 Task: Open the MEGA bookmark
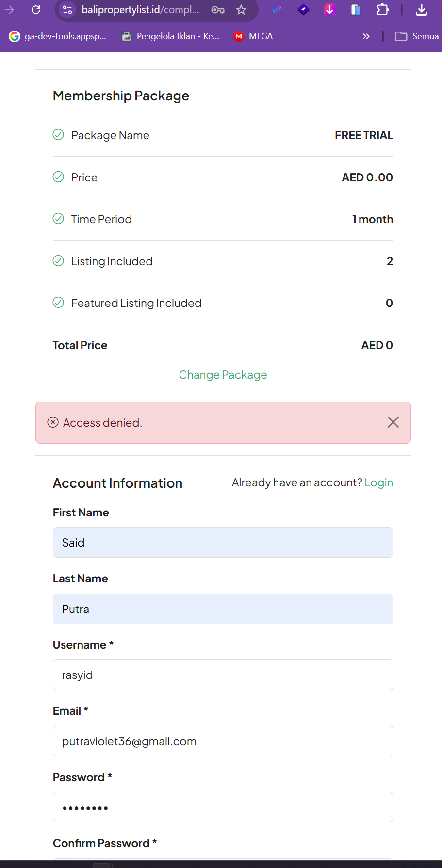point(253,36)
